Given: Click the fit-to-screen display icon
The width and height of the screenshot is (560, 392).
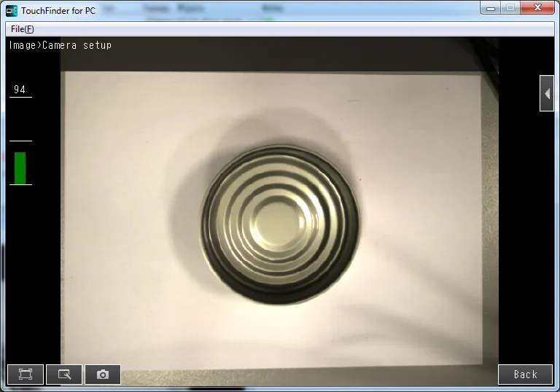Looking at the screenshot, I should click(26, 374).
